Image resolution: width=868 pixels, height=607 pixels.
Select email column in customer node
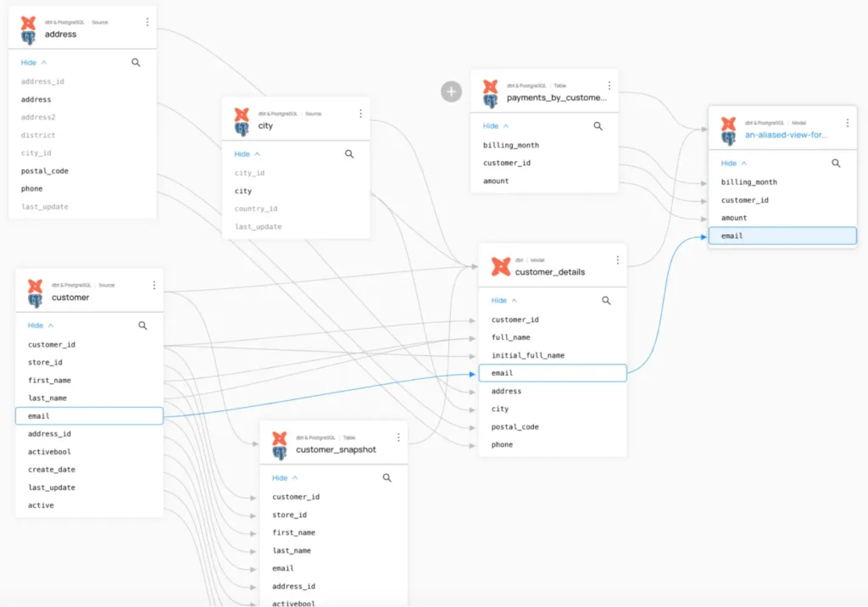pyautogui.click(x=89, y=416)
